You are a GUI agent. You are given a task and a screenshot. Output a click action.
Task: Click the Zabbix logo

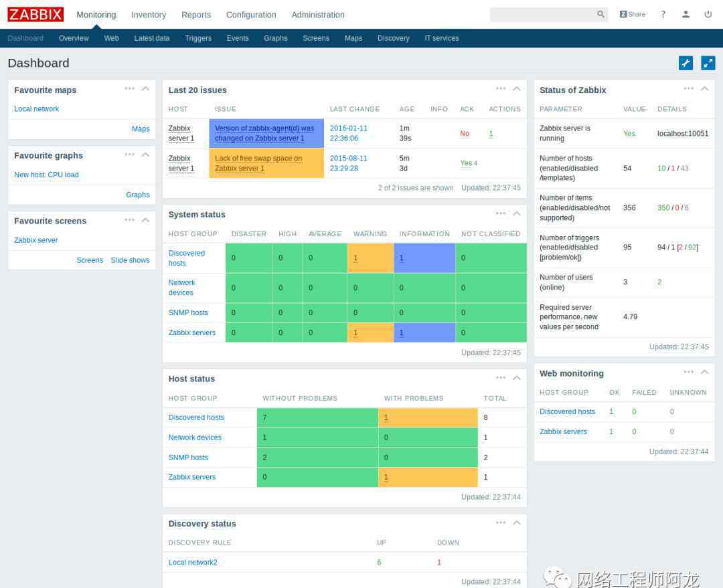[x=35, y=14]
